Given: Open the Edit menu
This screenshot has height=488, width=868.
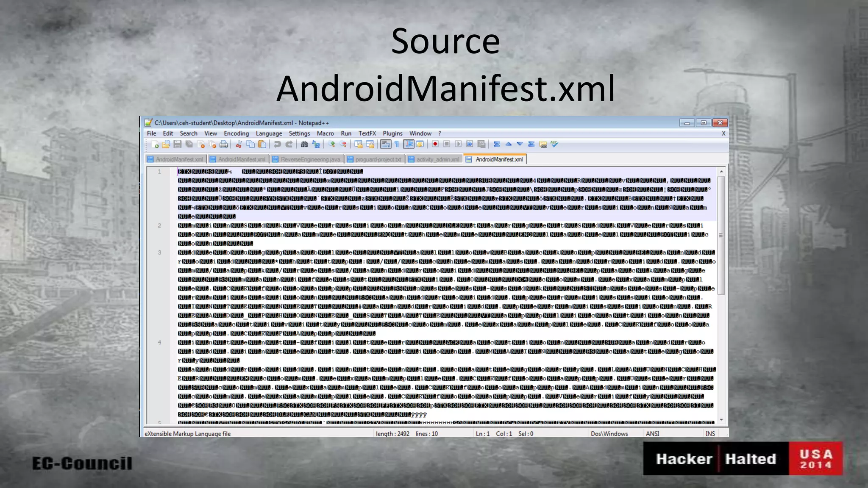Looking at the screenshot, I should pos(168,133).
